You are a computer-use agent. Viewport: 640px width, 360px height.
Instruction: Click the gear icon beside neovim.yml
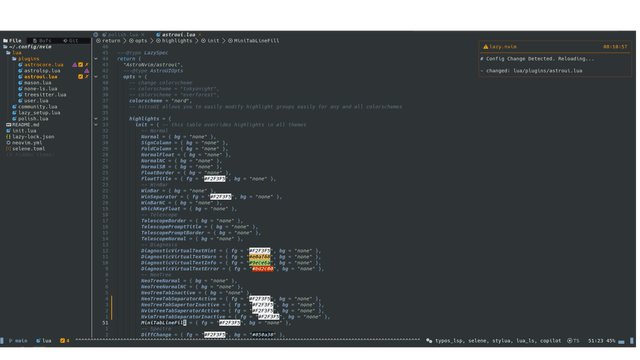click(x=8, y=143)
